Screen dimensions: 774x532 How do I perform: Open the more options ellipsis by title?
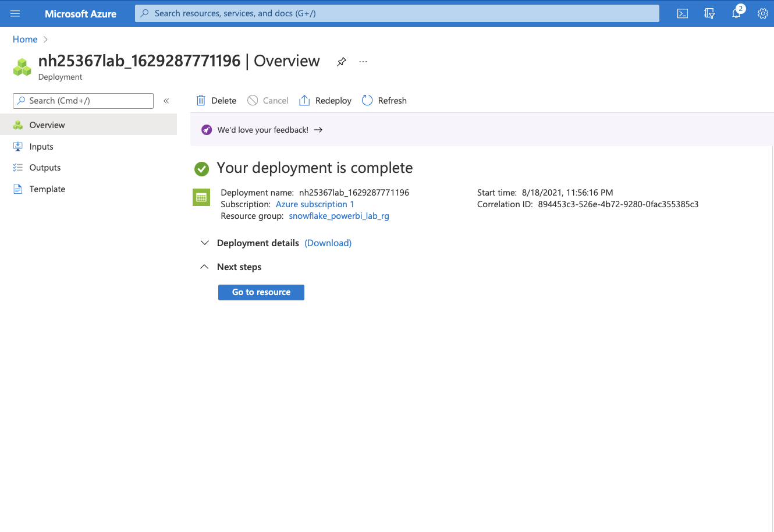coord(363,62)
